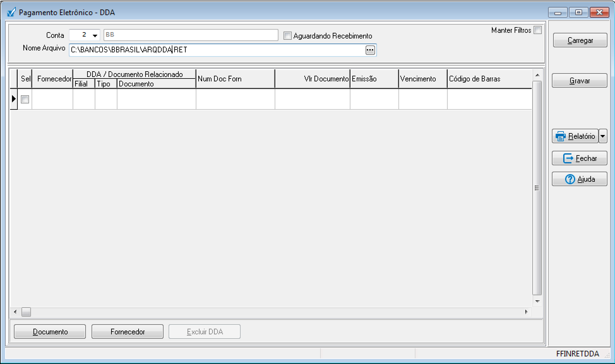The height and width of the screenshot is (364, 615).
Task: Click the exit arrow icon on Fechar
Action: (x=568, y=158)
